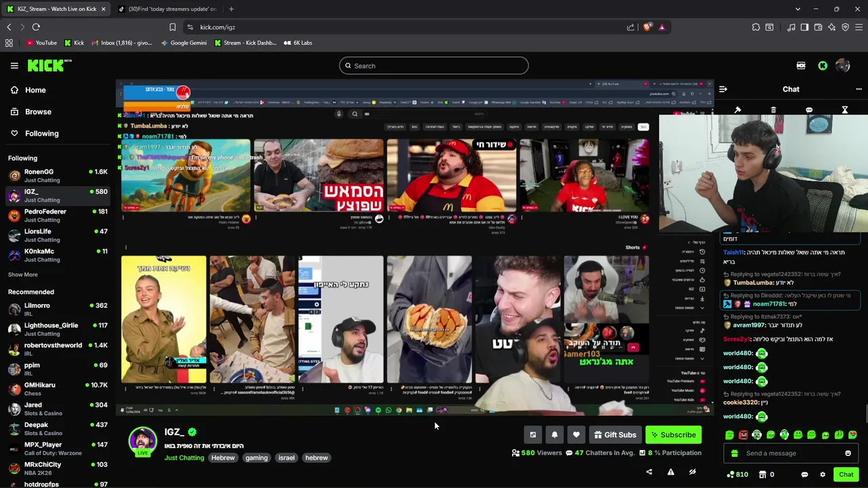This screenshot has width=868, height=488.
Task: Click the IGZ_ streamer avatar with LIVE badge
Action: click(x=142, y=442)
